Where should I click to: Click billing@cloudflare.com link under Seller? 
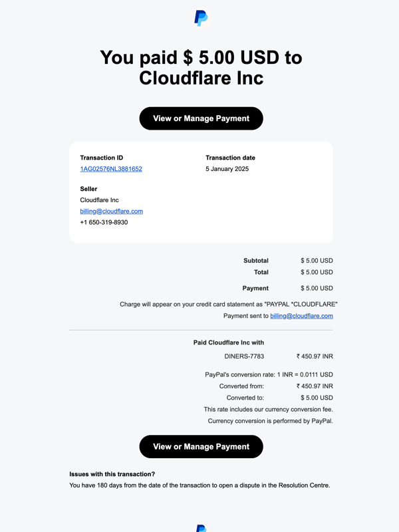click(x=111, y=211)
